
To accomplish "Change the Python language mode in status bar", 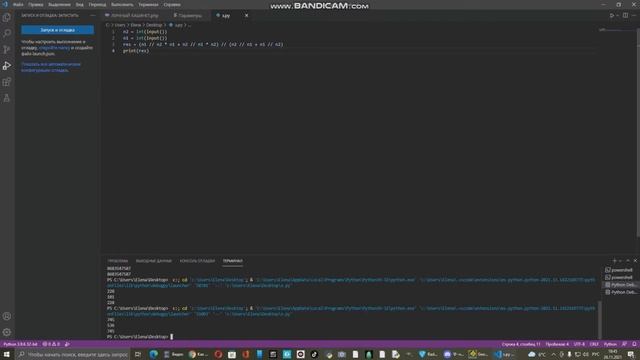I will pos(610,344).
